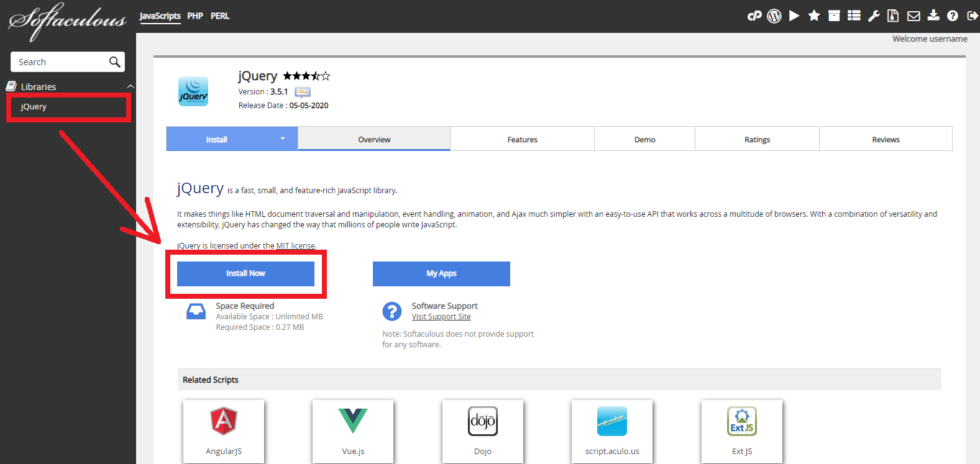Click the Install Now button

245,273
